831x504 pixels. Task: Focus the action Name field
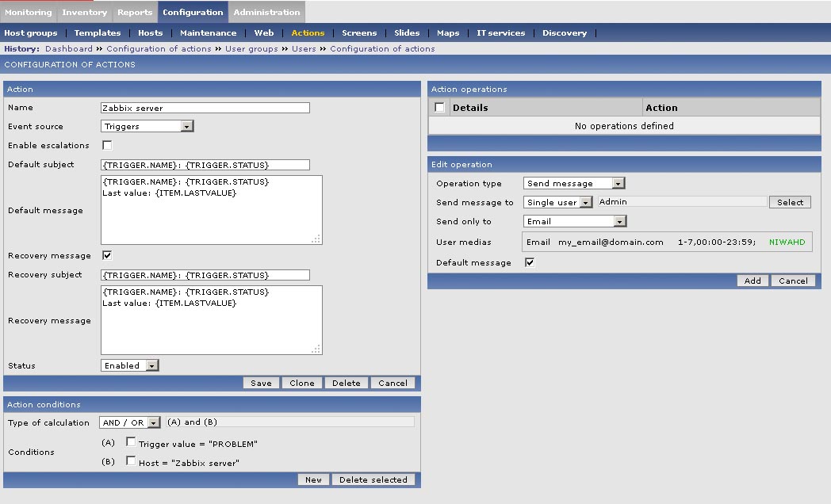205,108
